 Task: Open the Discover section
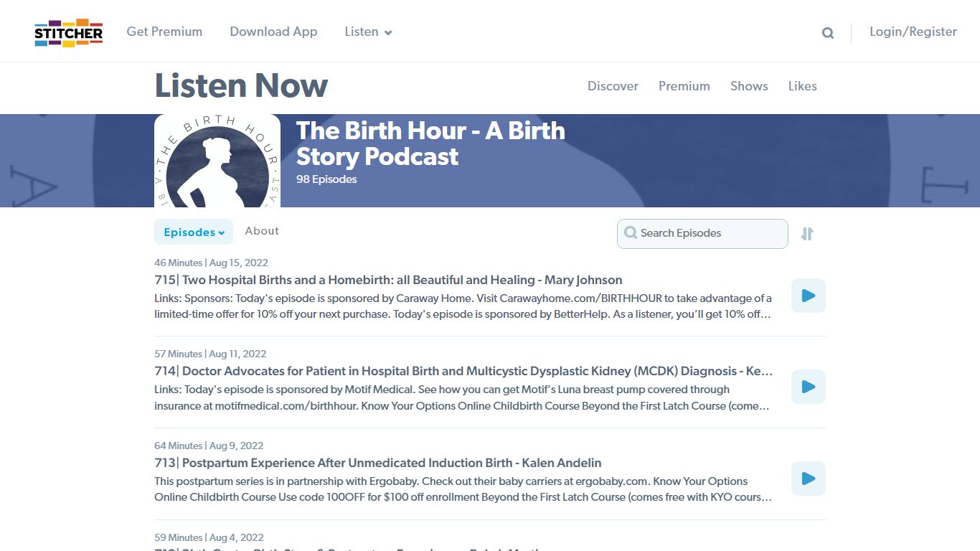point(613,86)
